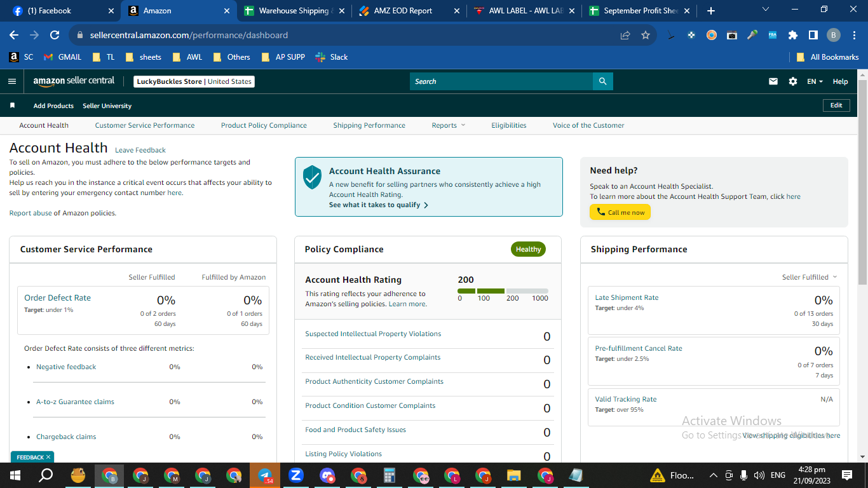The image size is (868, 488).
Task: Open the Seller Fulfilled dropdown in Shipping Performance
Action: pos(810,277)
